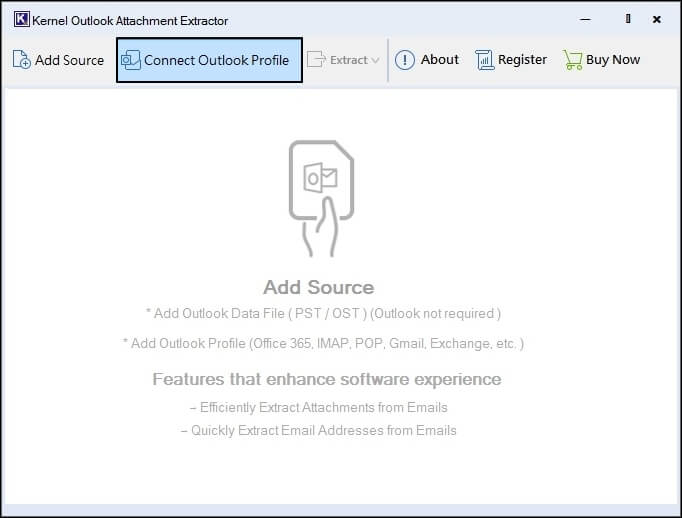Click the large Add Source heading

coord(319,287)
